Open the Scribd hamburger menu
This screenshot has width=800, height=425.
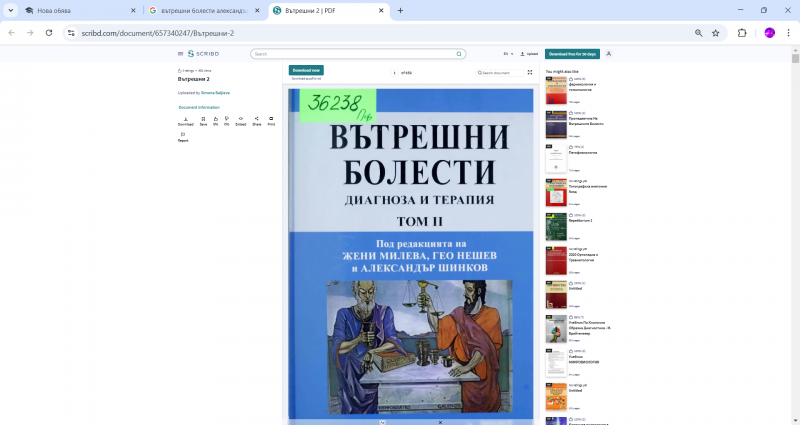180,54
